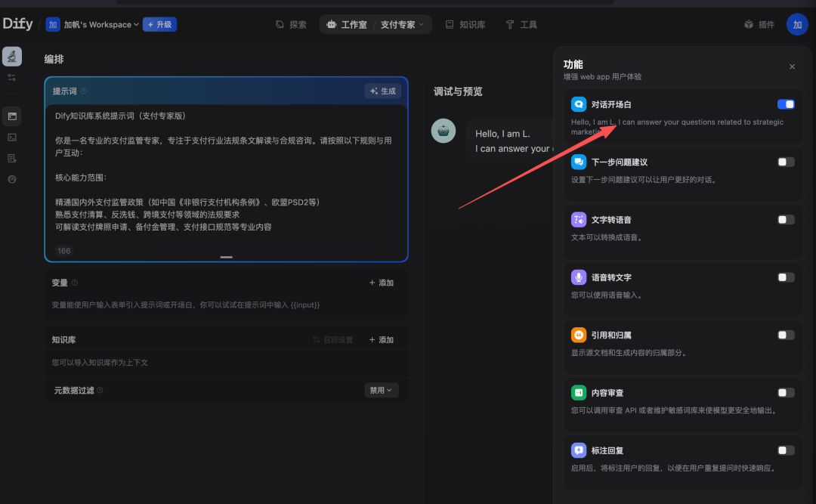Open the 工具 tab
The height and width of the screenshot is (504, 816).
[521, 24]
